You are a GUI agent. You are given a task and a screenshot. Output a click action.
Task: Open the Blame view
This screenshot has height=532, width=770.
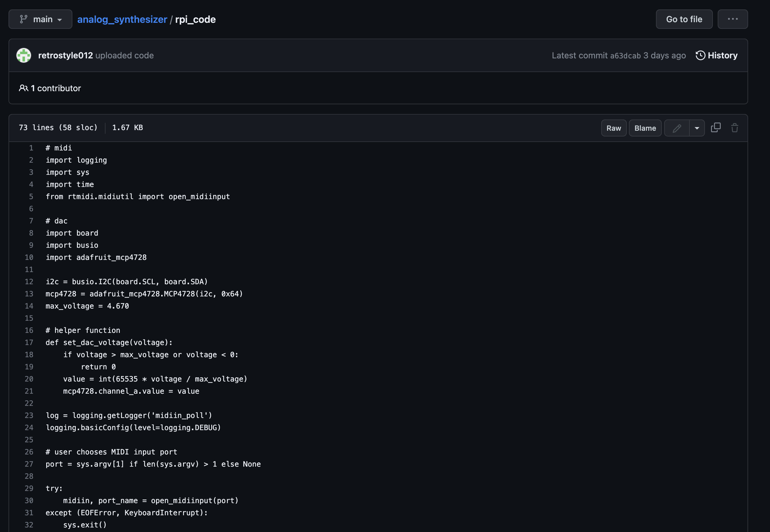[x=645, y=128]
